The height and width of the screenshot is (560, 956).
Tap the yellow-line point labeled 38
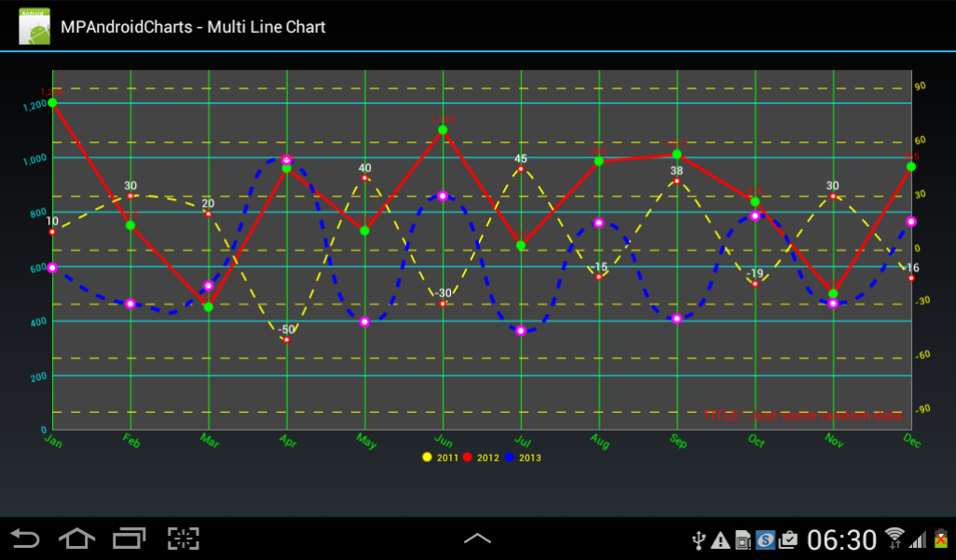point(676,181)
